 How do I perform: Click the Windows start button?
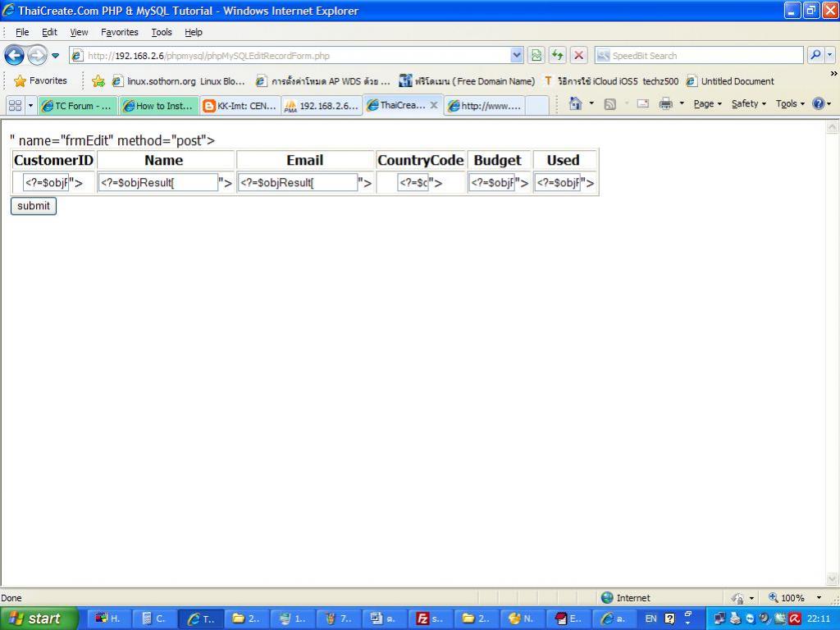pyautogui.click(x=39, y=619)
